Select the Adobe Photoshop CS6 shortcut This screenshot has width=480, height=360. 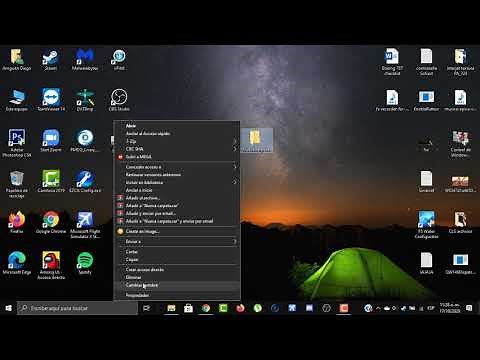(17, 143)
